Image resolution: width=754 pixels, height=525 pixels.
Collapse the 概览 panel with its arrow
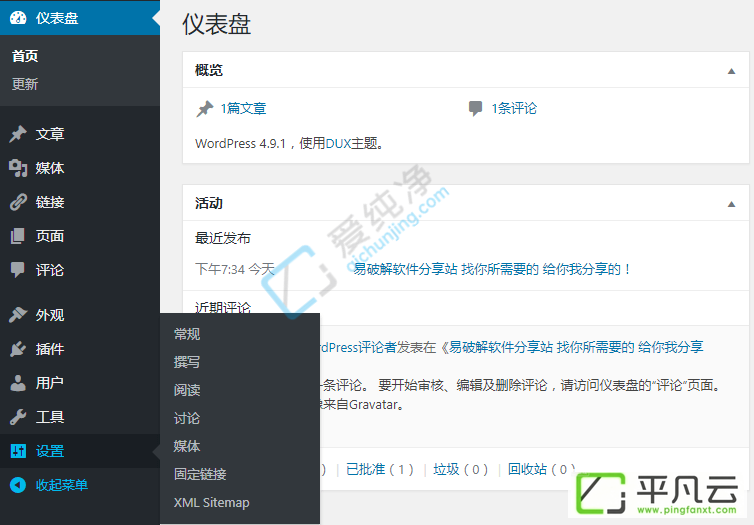(731, 71)
